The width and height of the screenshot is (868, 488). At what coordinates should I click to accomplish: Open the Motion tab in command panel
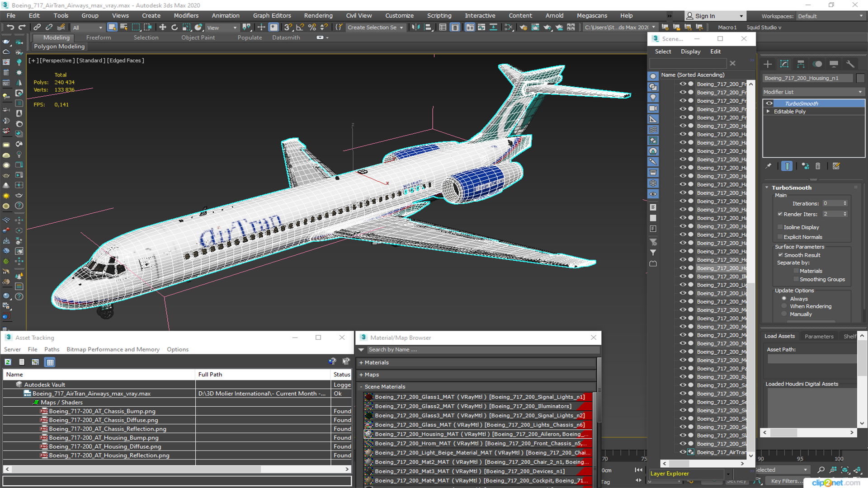[817, 64]
